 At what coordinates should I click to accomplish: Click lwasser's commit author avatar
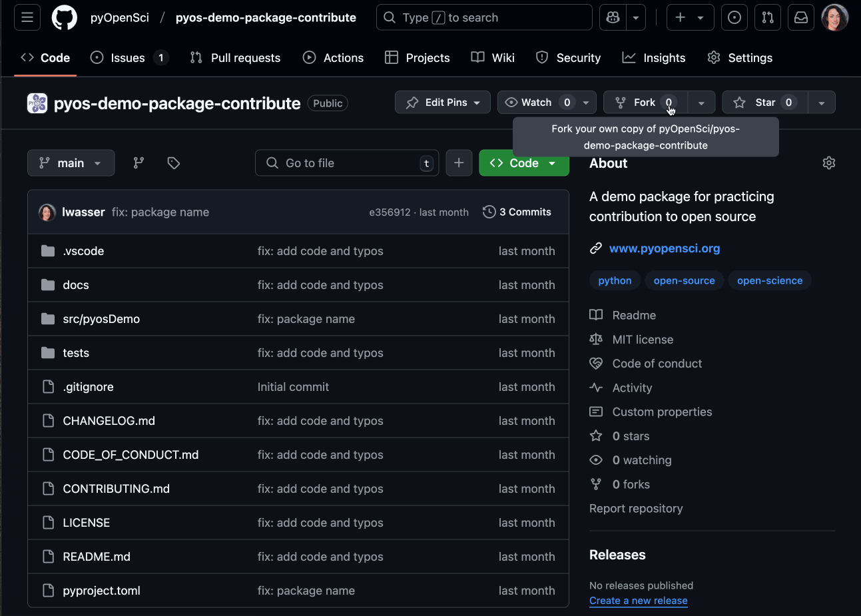click(47, 212)
